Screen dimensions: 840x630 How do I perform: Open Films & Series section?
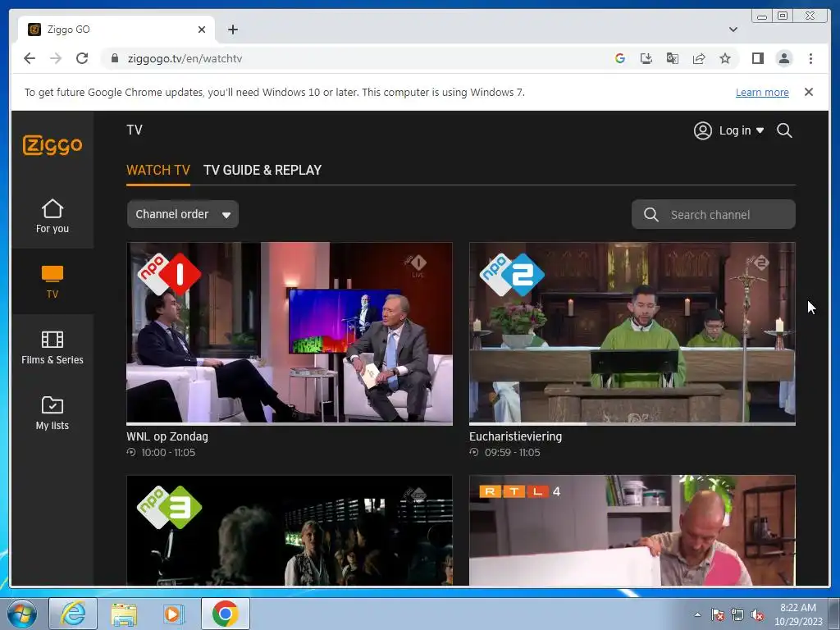[x=52, y=348]
